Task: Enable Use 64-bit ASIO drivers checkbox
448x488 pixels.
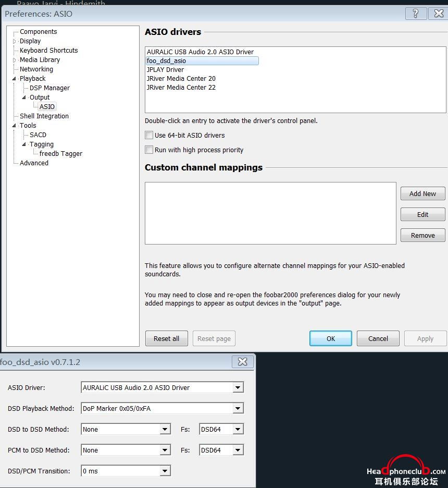Action: click(x=149, y=135)
